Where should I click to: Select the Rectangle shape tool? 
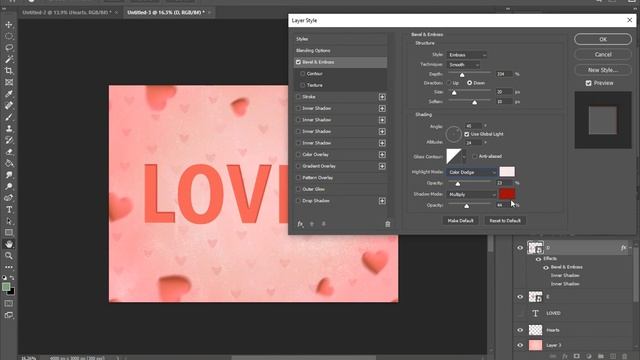point(9,232)
